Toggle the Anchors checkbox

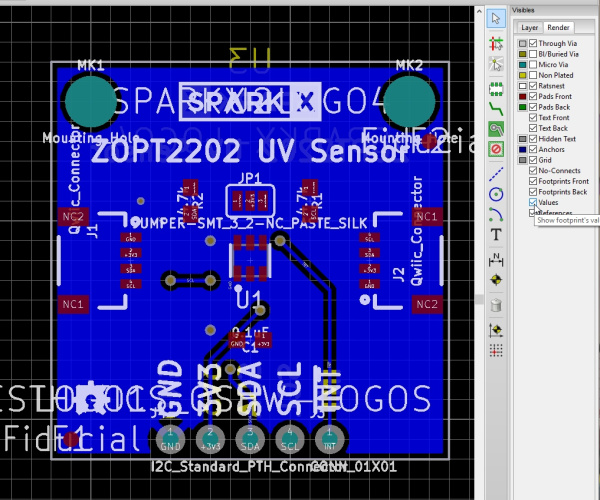point(533,149)
